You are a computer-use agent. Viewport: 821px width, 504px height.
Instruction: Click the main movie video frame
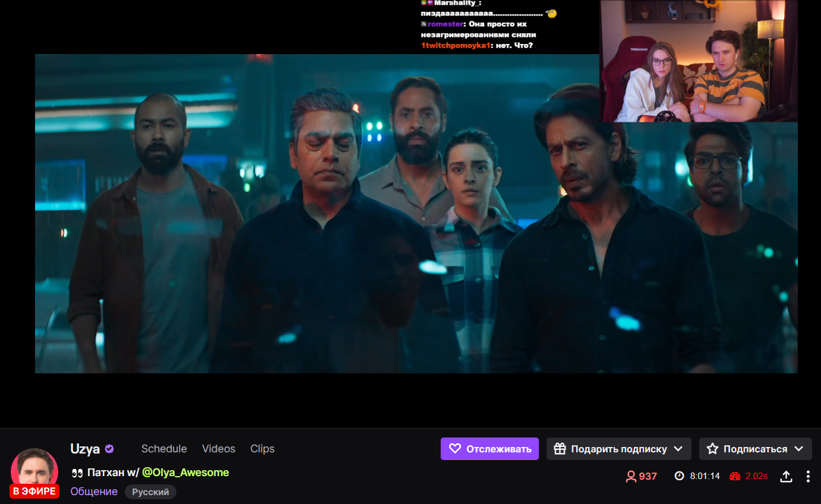point(416,214)
